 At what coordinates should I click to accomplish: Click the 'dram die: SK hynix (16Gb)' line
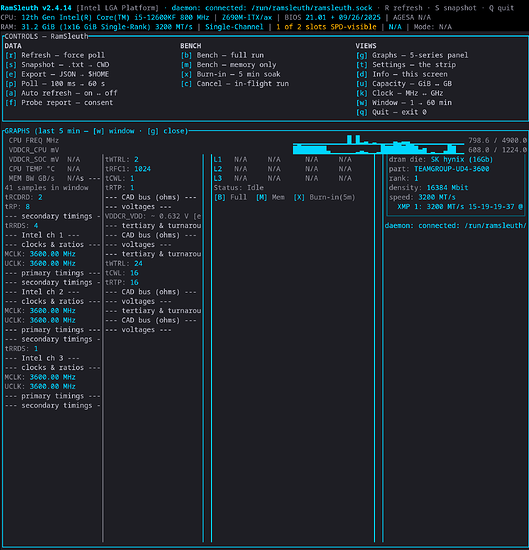point(441,159)
